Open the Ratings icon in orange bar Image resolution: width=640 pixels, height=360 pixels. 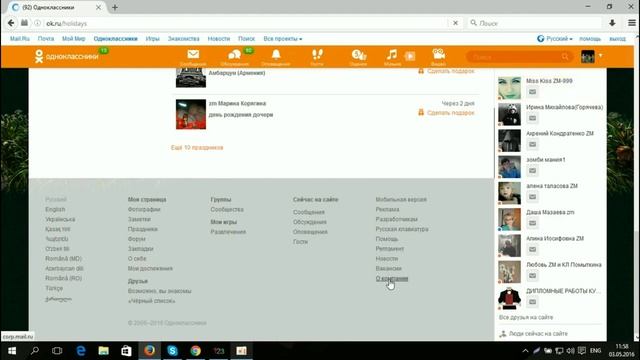359,55
